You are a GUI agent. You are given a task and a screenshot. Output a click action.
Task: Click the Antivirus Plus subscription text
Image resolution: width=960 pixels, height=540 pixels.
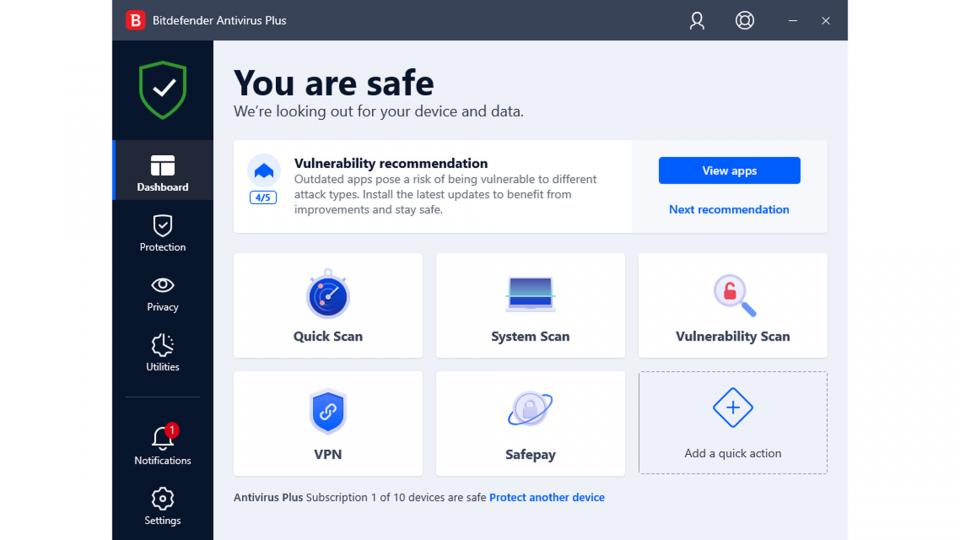359,497
